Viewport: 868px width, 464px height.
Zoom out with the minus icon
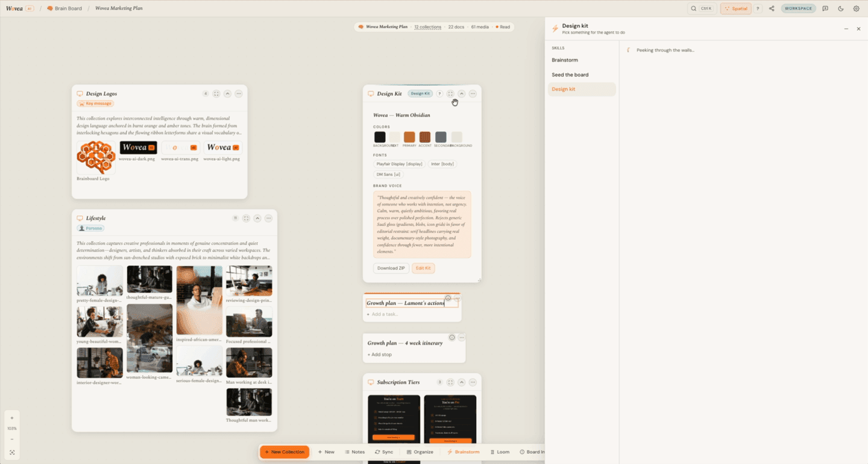[x=12, y=439]
